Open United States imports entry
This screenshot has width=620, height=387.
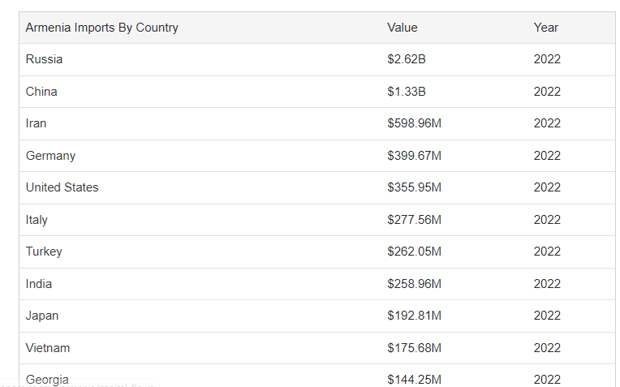coord(62,187)
